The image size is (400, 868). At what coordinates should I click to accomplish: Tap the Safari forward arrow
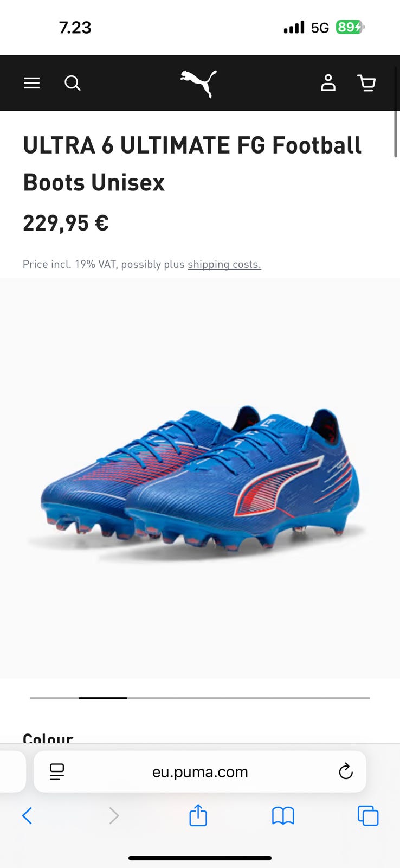coord(113,815)
